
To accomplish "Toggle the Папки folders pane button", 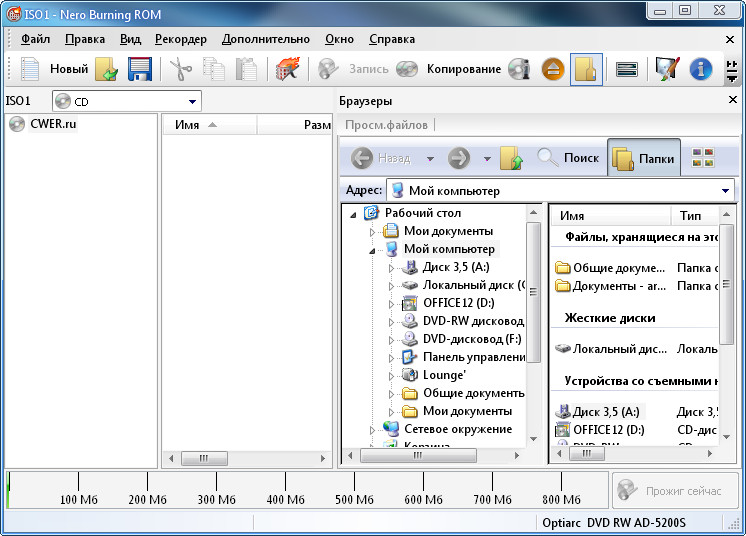I will [x=644, y=158].
